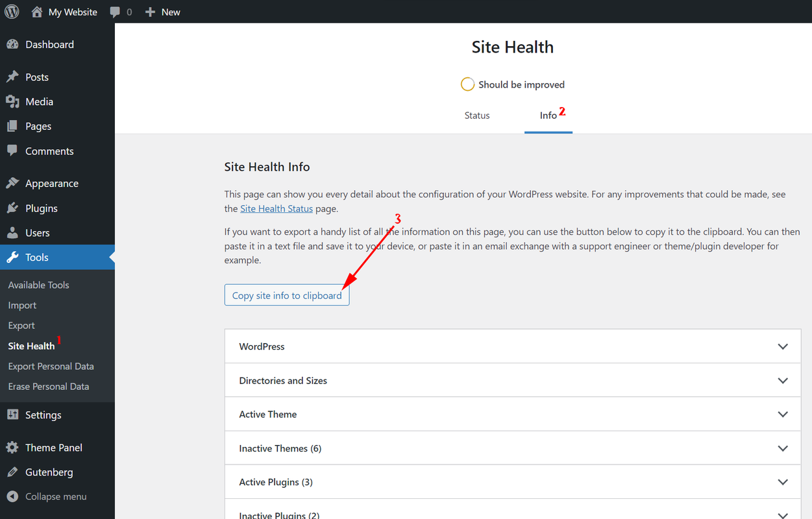Open the Comments menu label
The height and width of the screenshot is (519, 812).
pyautogui.click(x=49, y=151)
